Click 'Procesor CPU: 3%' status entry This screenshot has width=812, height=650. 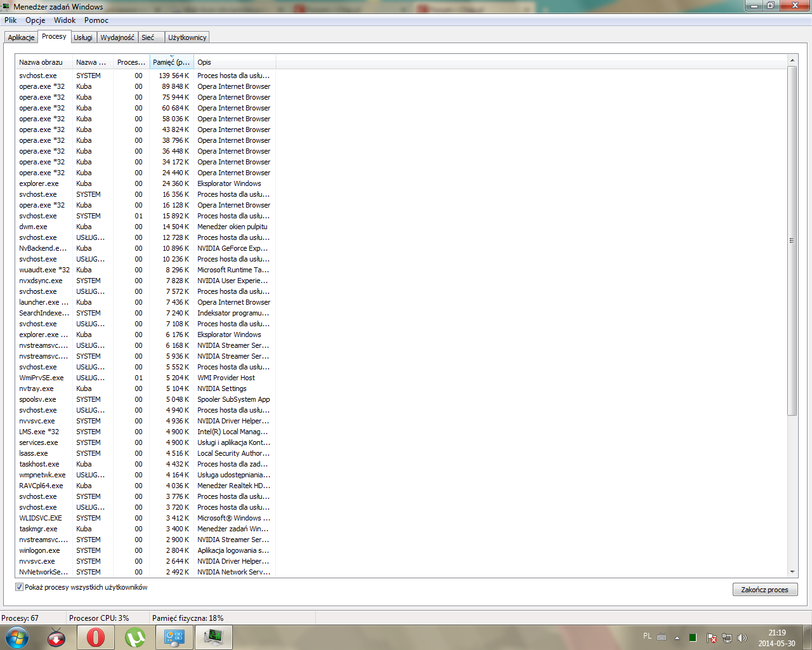[x=99, y=618]
